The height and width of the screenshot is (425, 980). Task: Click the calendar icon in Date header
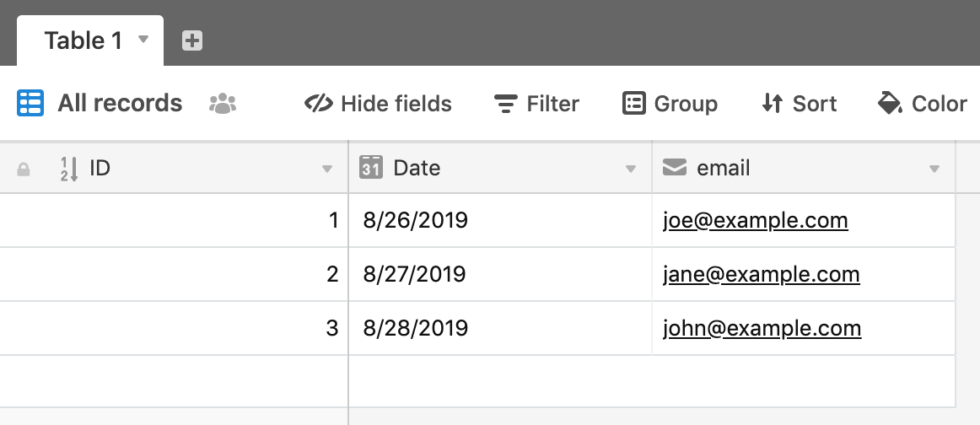tap(370, 168)
